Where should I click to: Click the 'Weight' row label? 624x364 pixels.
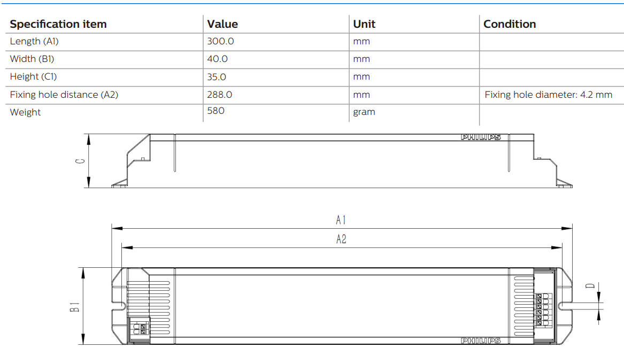tap(26, 112)
